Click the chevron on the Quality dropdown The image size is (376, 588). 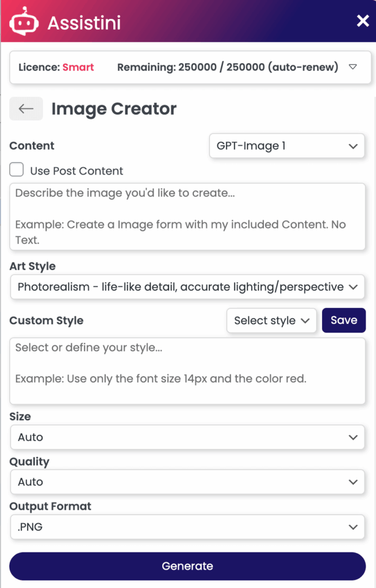click(352, 482)
